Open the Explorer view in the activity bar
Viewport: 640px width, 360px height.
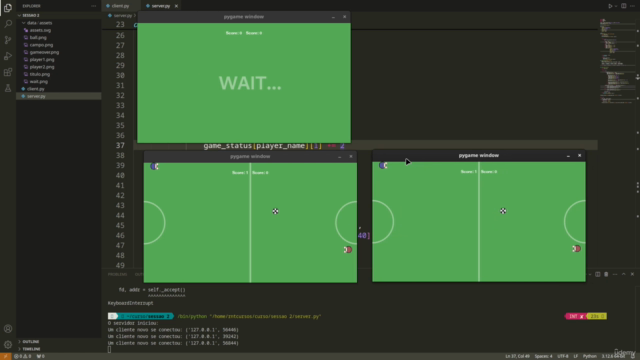pyautogui.click(x=8, y=8)
